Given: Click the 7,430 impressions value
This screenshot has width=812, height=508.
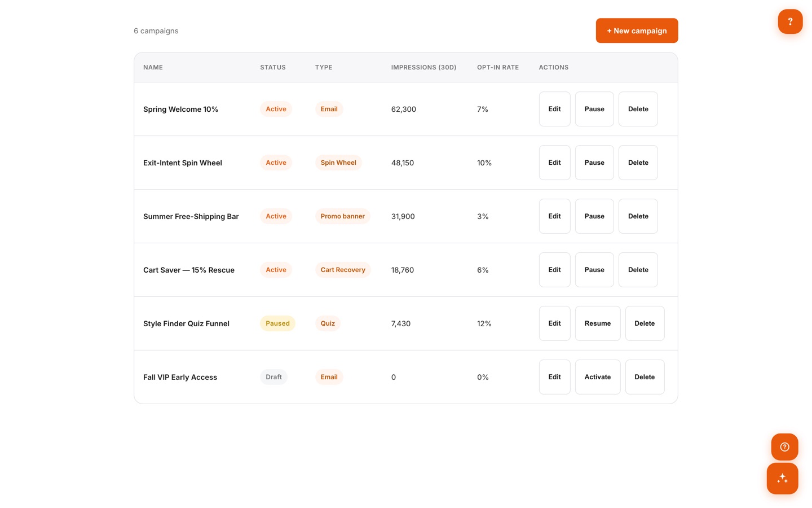Looking at the screenshot, I should tap(401, 323).
